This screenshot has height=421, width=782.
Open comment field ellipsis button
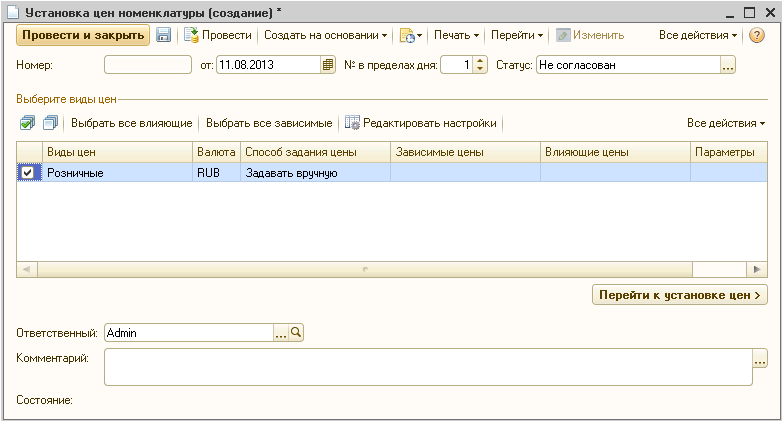pos(760,359)
